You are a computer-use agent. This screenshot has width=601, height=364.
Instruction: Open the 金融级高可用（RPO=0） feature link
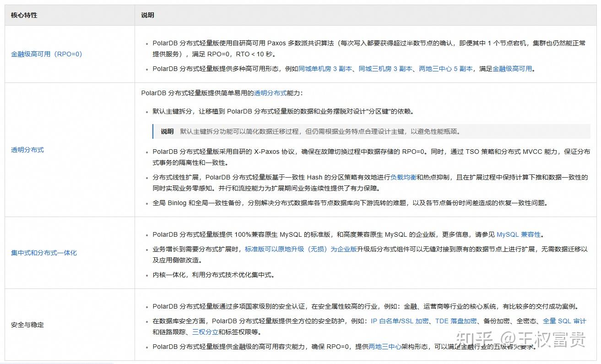46,54
